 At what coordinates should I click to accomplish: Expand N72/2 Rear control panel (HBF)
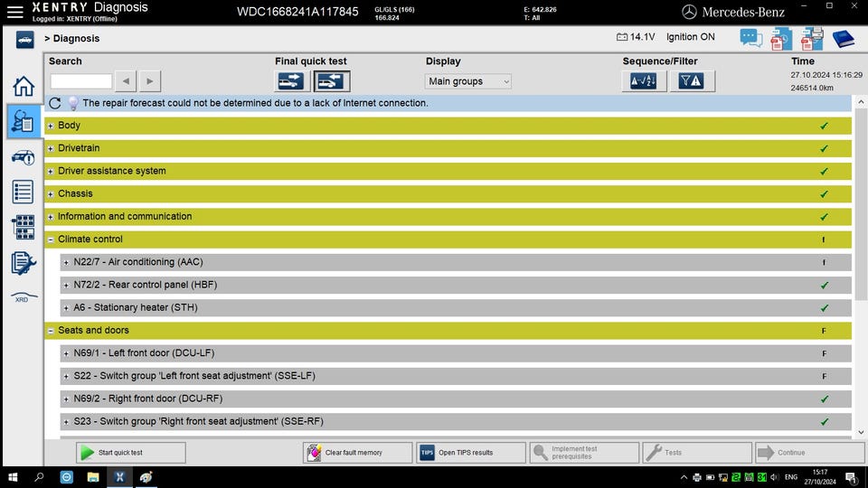click(x=66, y=285)
